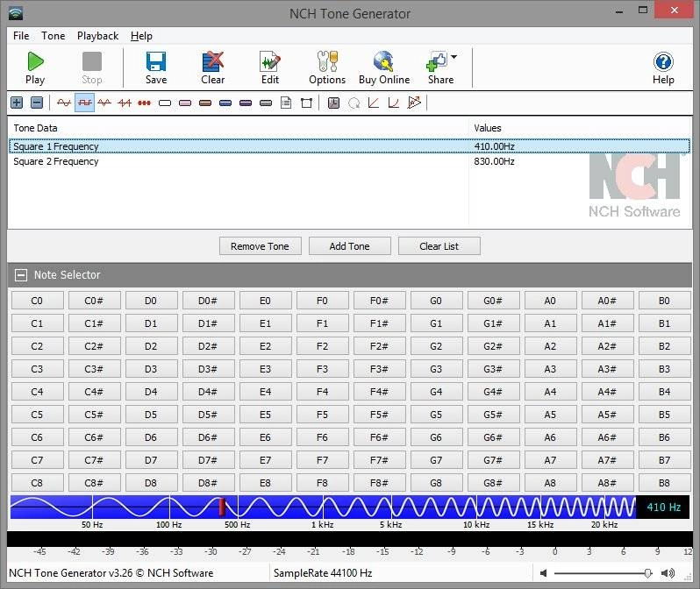This screenshot has width=700, height=589.
Task: Click the square frame toolbar icon
Action: 306,103
